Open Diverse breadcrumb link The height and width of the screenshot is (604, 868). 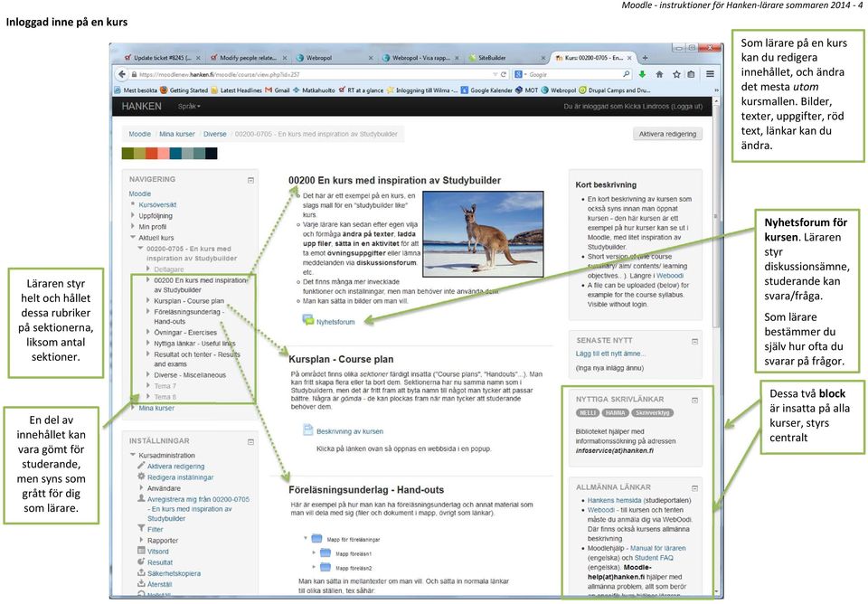click(x=215, y=134)
